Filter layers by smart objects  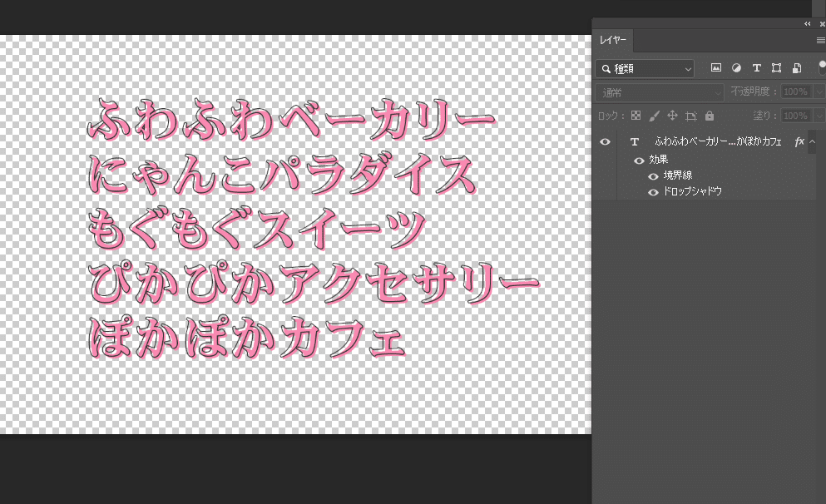click(797, 68)
